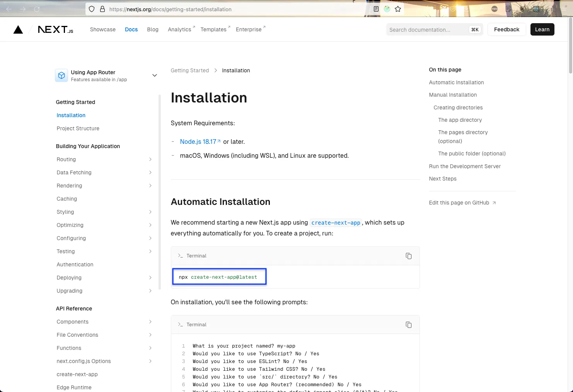This screenshot has height=392, width=573.
Task: Click the browser address bar URL
Action: (171, 9)
